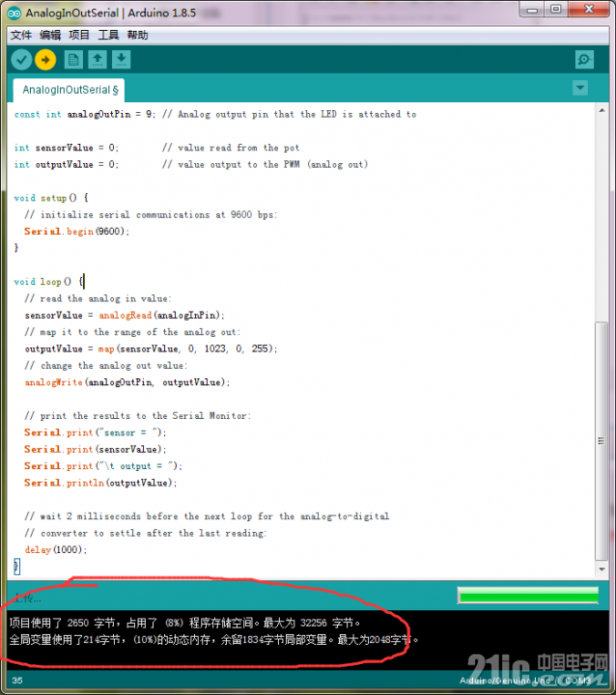The width and height of the screenshot is (616, 695).
Task: Click comment '// initialize serial communications at 9600 bps:'
Action: [x=151, y=214]
